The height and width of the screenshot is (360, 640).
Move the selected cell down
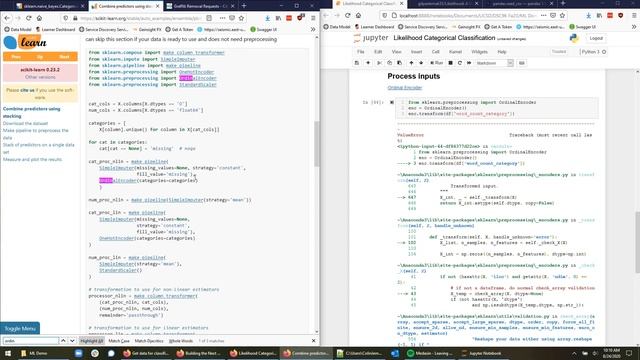click(x=421, y=63)
